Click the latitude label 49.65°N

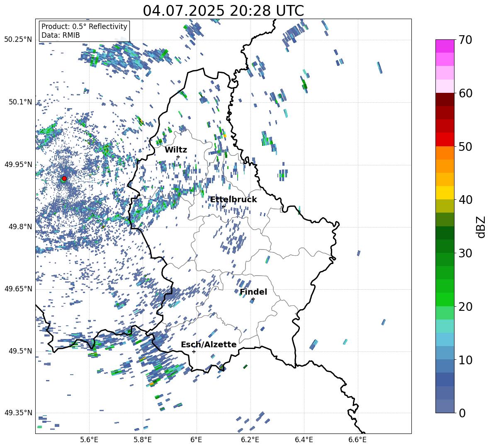click(x=18, y=288)
